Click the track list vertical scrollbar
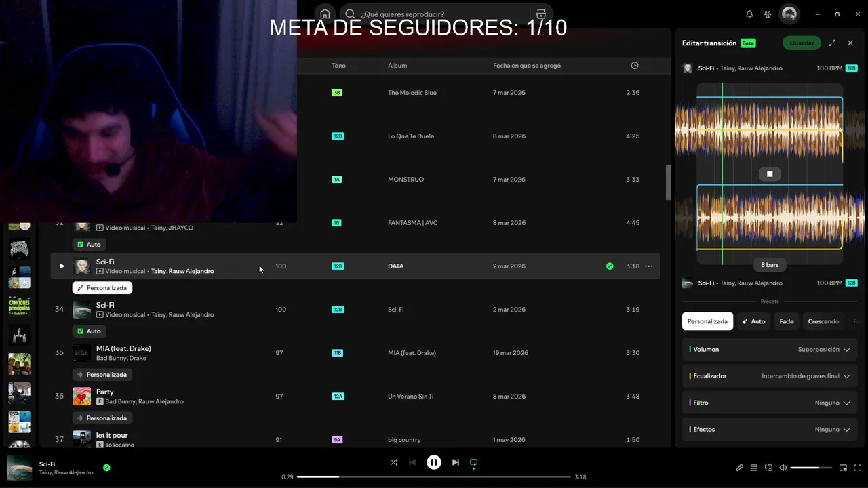Viewport: 868px width, 488px height. (x=669, y=182)
